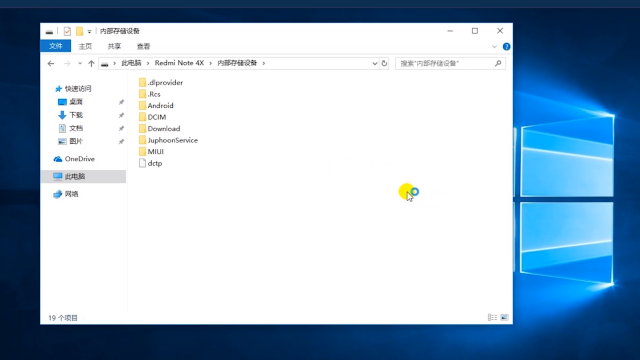Maximize the Explorer window

coord(475,31)
